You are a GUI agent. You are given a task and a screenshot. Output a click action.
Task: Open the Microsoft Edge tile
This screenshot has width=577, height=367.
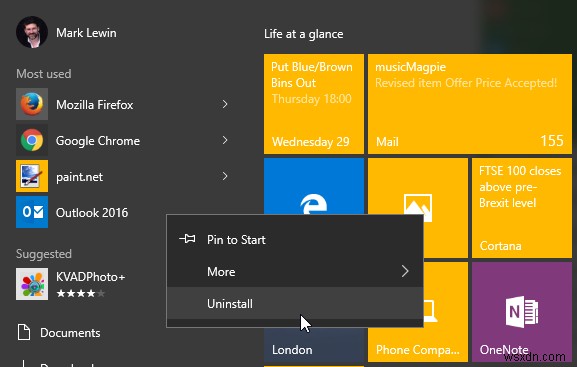[x=314, y=186]
